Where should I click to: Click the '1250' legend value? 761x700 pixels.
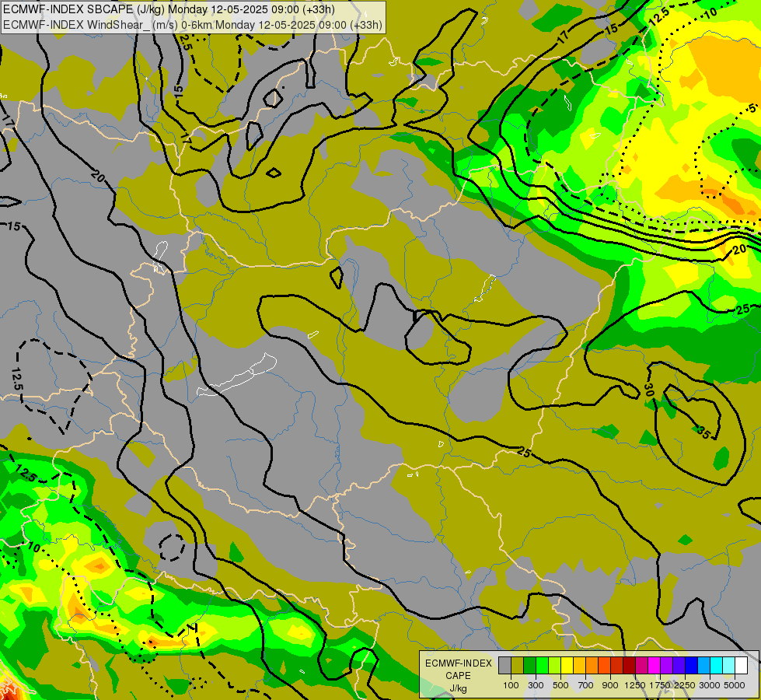(635, 685)
